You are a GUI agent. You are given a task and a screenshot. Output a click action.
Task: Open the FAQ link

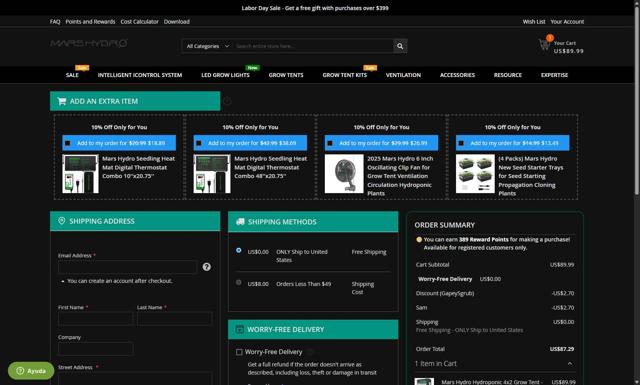point(55,22)
